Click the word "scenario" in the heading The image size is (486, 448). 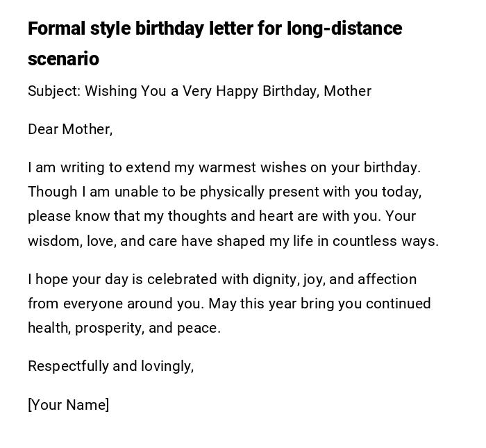[63, 59]
